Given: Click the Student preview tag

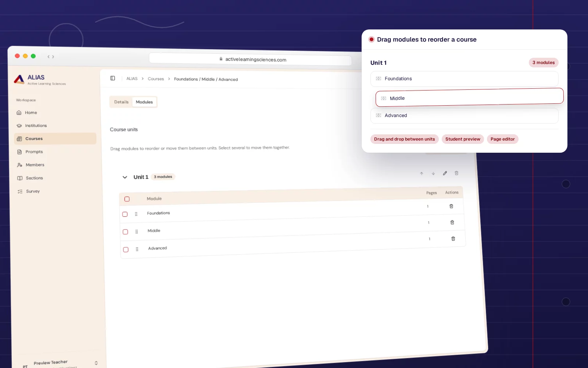Looking at the screenshot, I should pos(463,139).
